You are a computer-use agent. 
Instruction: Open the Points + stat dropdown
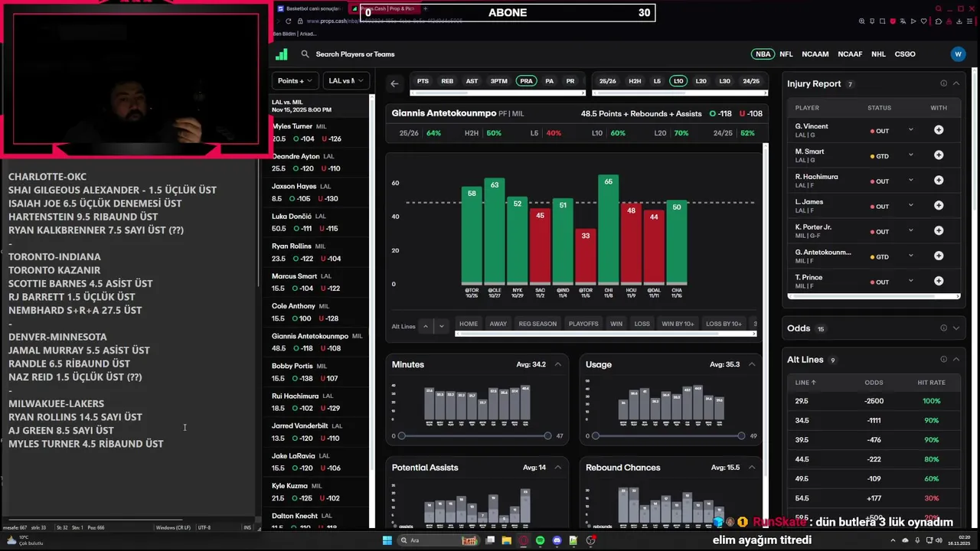tap(296, 80)
